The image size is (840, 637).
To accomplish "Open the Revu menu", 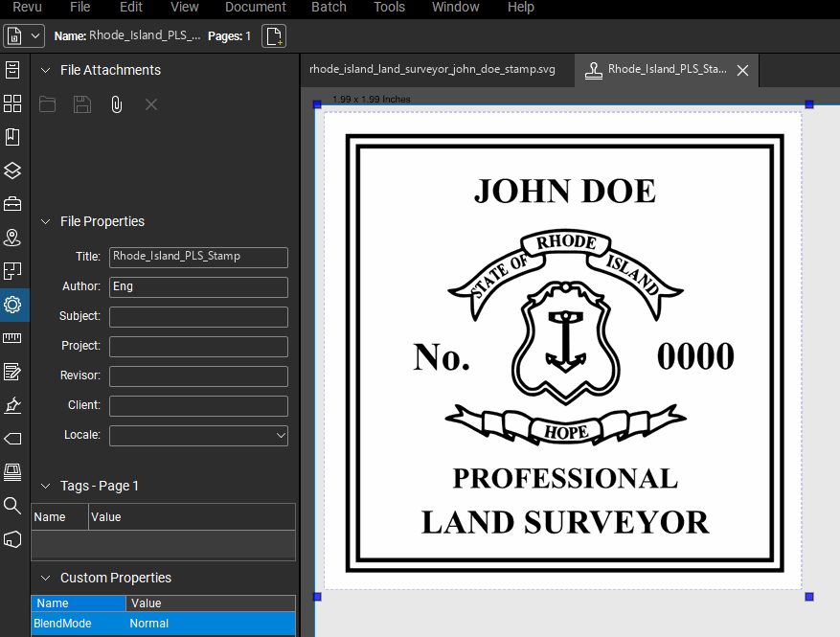I will pyautogui.click(x=28, y=7).
